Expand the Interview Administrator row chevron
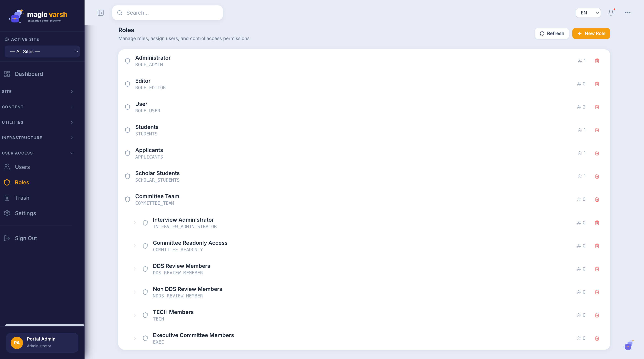This screenshot has width=644, height=359. pyautogui.click(x=135, y=223)
